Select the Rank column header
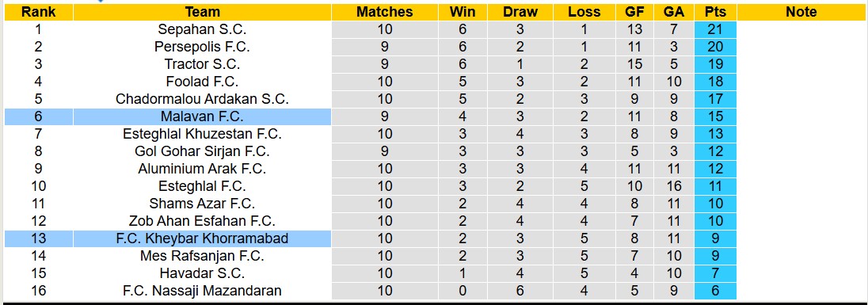Image resolution: width=868 pixels, height=305 pixels. point(38,12)
